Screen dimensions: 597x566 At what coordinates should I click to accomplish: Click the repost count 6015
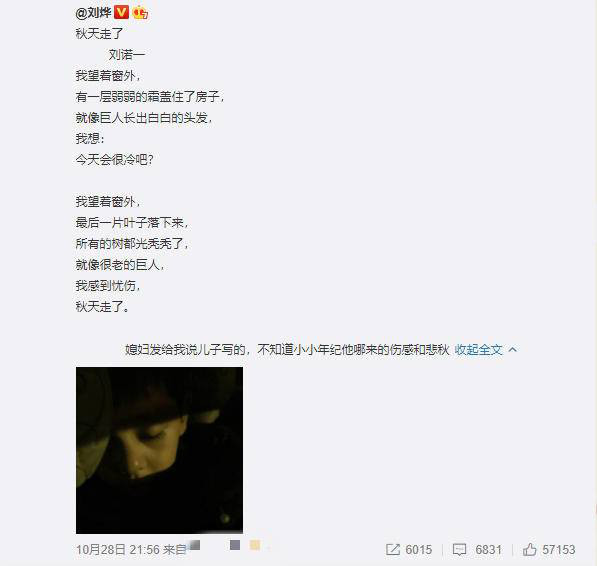(x=418, y=550)
